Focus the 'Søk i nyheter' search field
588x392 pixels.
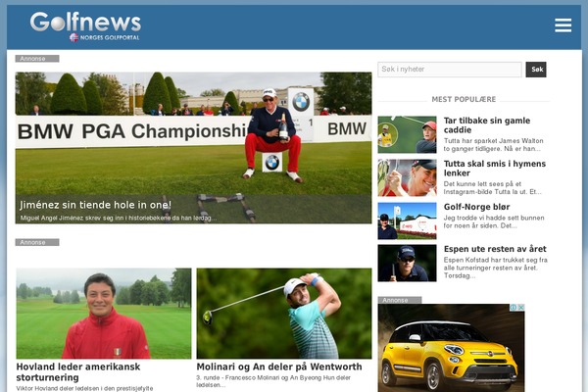pyautogui.click(x=449, y=70)
